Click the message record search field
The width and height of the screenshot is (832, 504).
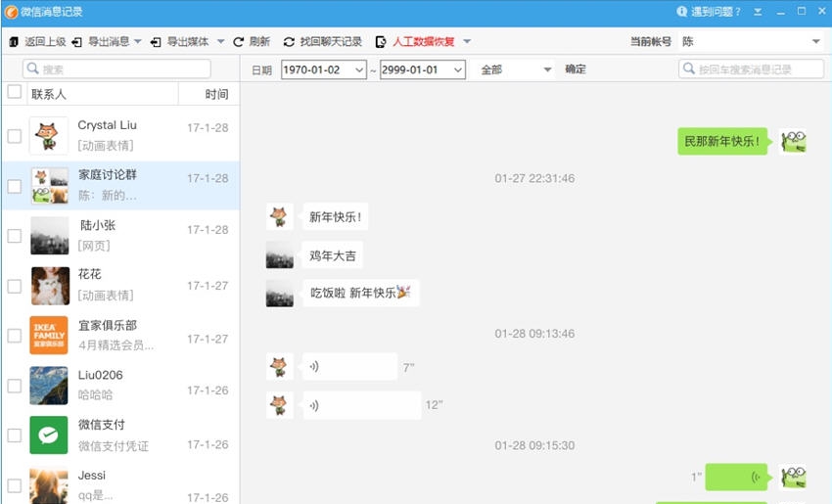tap(752, 69)
